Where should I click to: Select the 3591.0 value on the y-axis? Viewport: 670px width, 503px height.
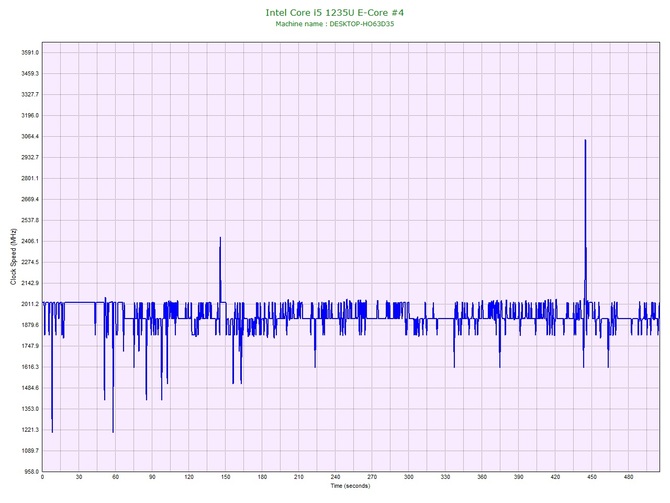[x=30, y=53]
